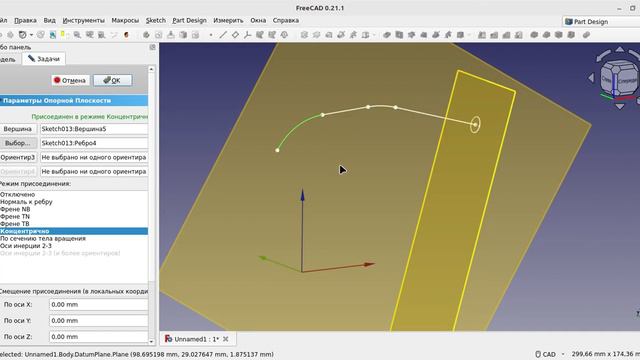Toggle the Вершина reference button

tap(18, 129)
